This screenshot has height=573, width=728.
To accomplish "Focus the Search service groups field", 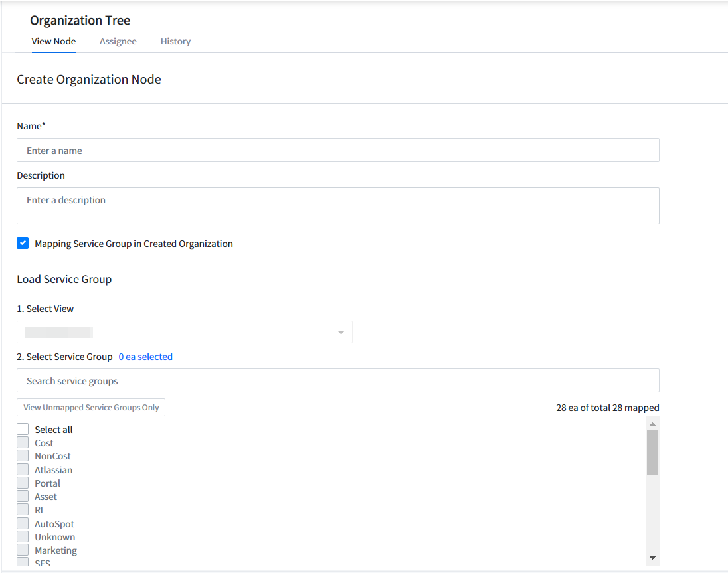I will click(337, 381).
